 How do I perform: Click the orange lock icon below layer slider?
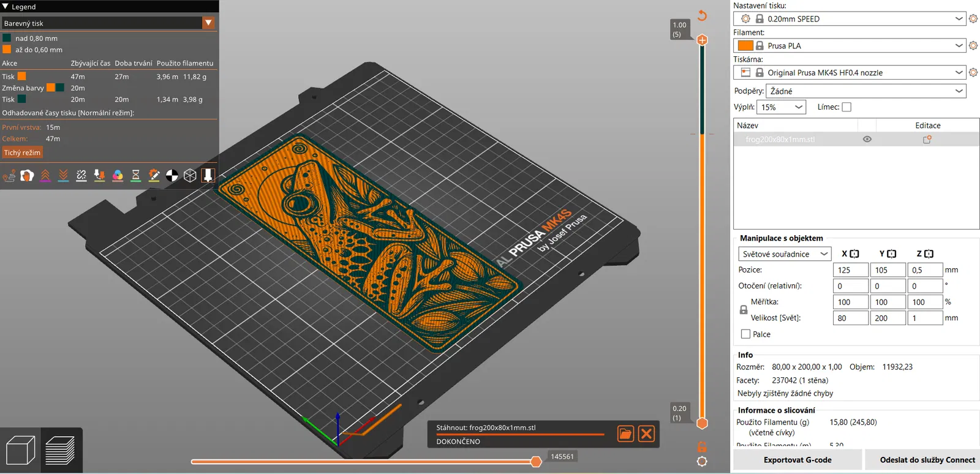tap(702, 446)
